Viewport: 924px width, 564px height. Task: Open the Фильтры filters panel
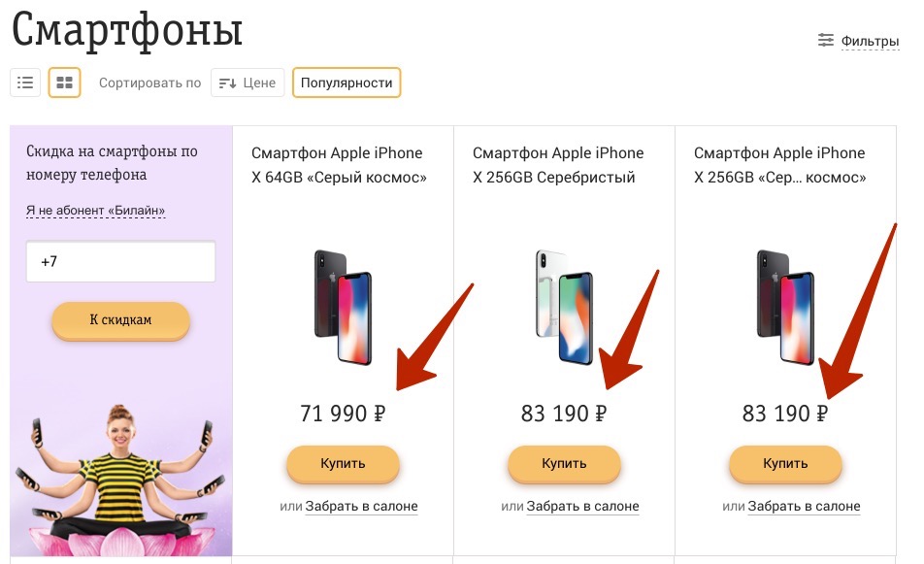858,41
